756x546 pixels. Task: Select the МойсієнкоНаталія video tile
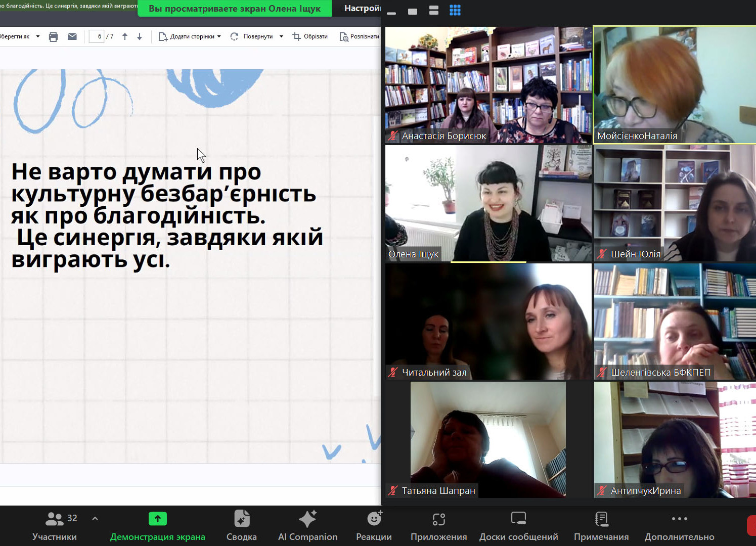pos(675,85)
